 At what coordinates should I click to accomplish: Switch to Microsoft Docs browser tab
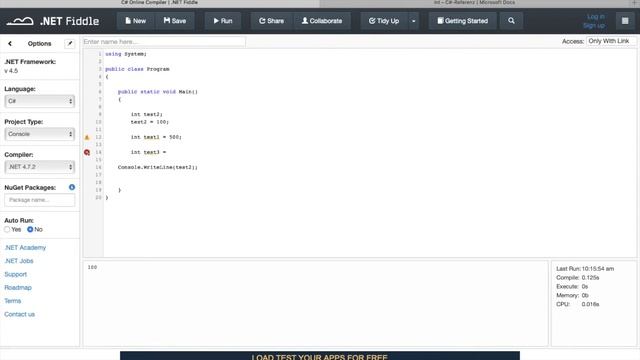pyautogui.click(x=474, y=3)
